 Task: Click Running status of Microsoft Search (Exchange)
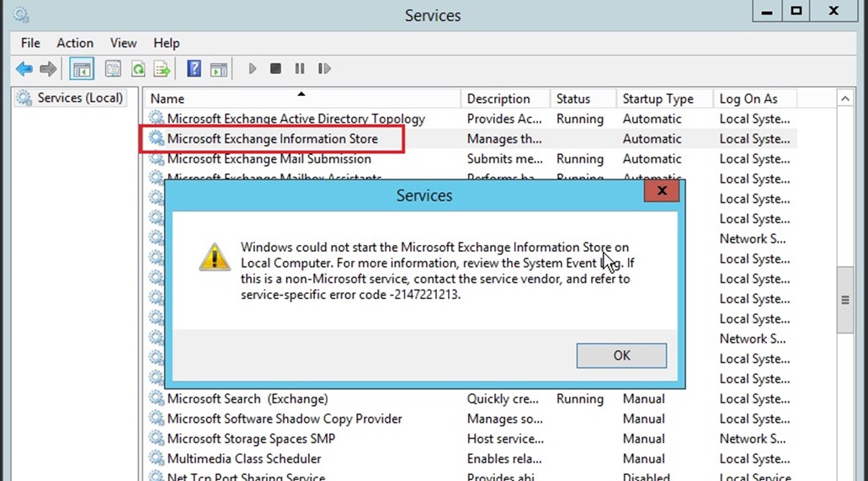tap(579, 398)
